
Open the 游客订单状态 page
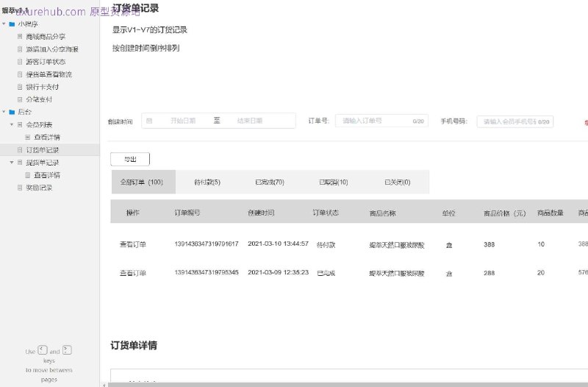click(x=46, y=62)
